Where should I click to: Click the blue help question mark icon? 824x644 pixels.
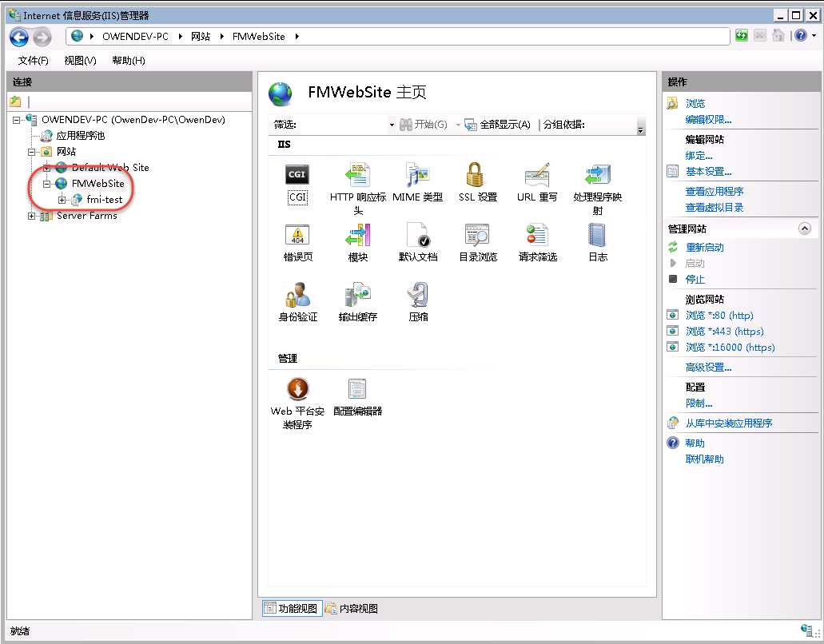click(x=800, y=36)
